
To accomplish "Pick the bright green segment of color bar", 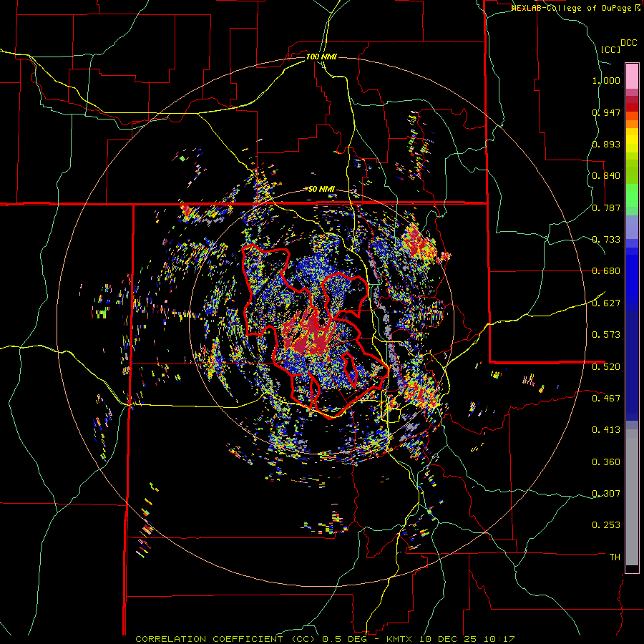I will tap(632, 195).
